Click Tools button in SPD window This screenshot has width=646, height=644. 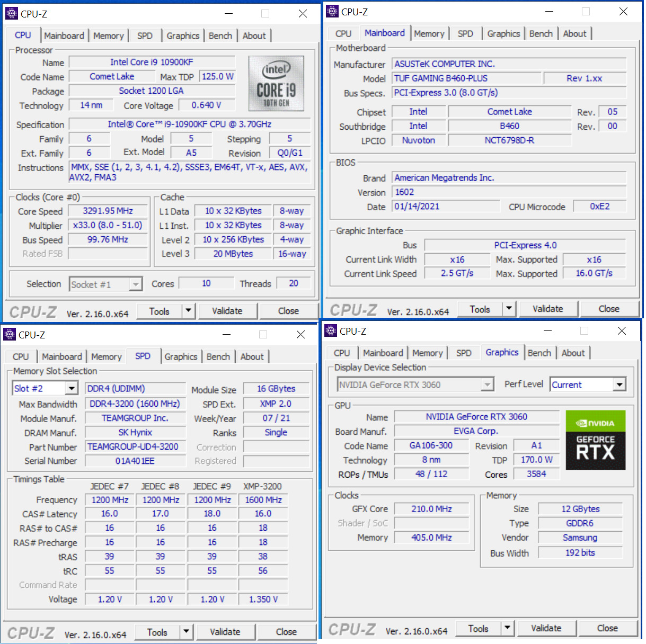[157, 632]
